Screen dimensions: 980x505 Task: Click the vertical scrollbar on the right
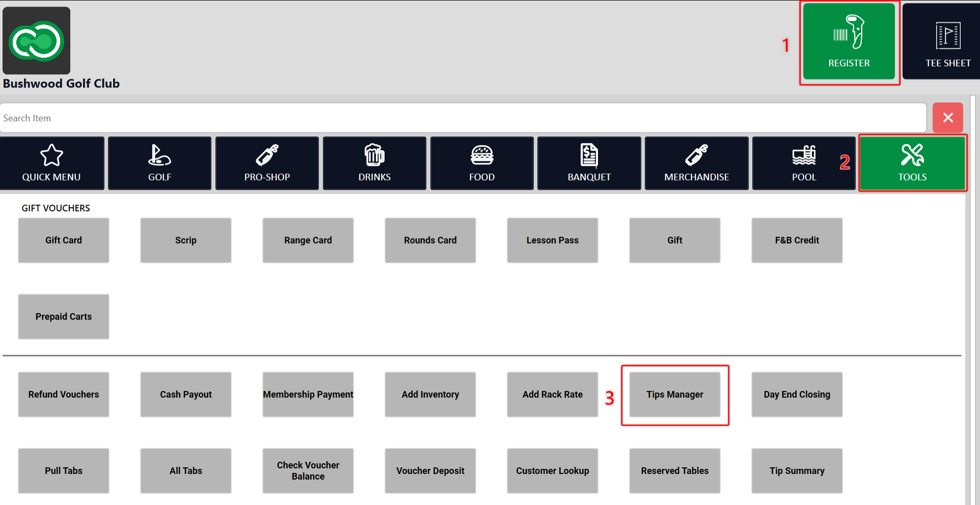coord(972,300)
